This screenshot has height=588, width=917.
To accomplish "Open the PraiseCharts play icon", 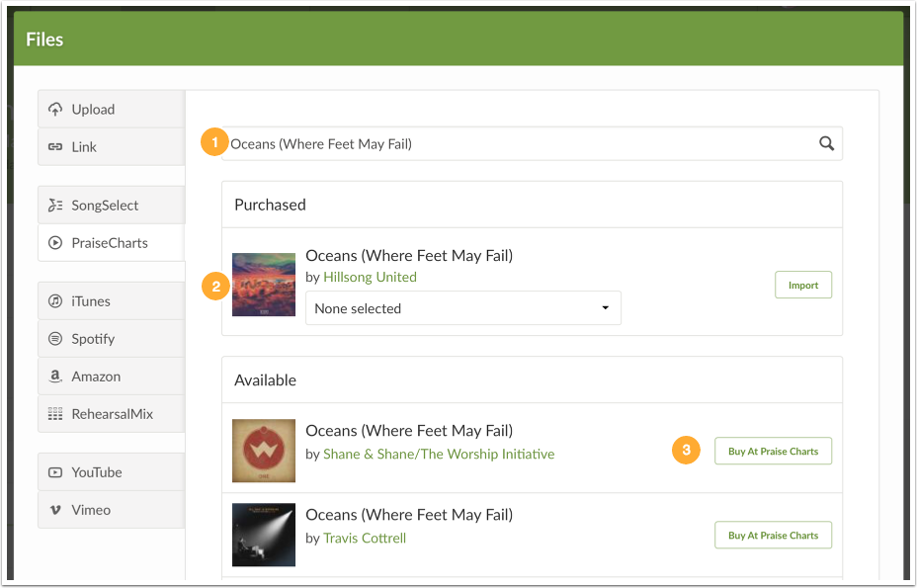I will [x=55, y=242].
